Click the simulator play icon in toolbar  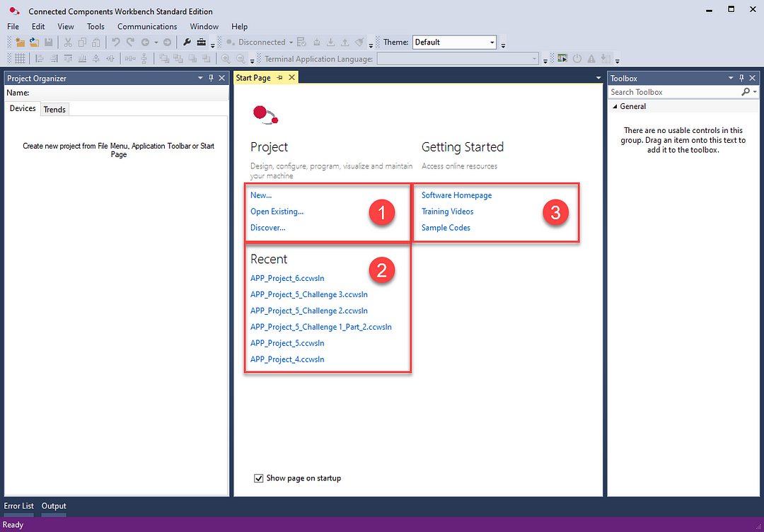[563, 59]
